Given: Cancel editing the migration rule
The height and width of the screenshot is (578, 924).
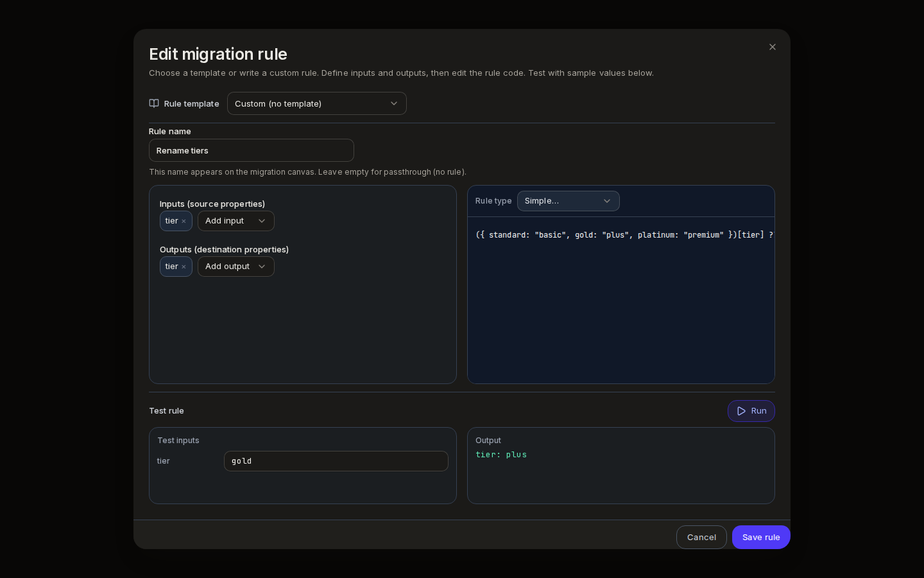Looking at the screenshot, I should point(701,537).
